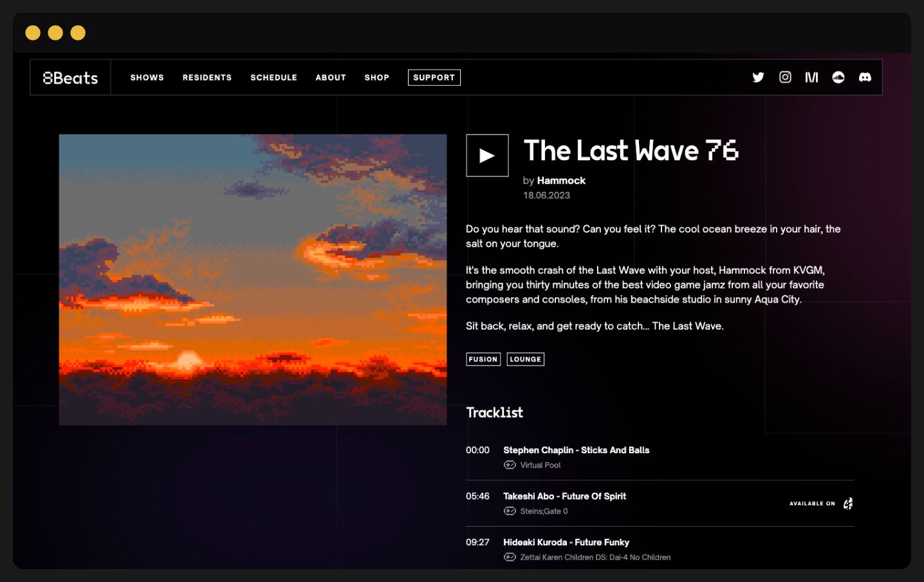Screen dimensions: 924x582
Task: Open the Residents menu item
Action: pyautogui.click(x=207, y=77)
